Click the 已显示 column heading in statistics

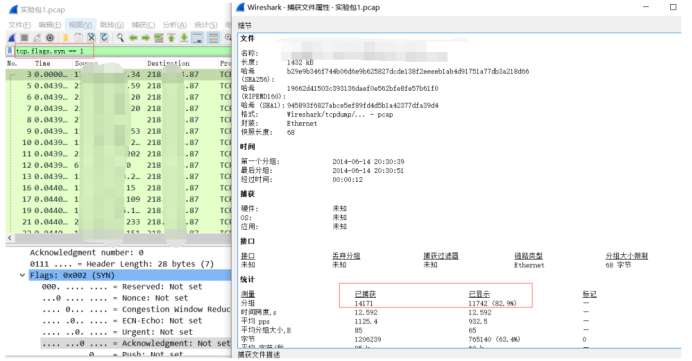479,294
